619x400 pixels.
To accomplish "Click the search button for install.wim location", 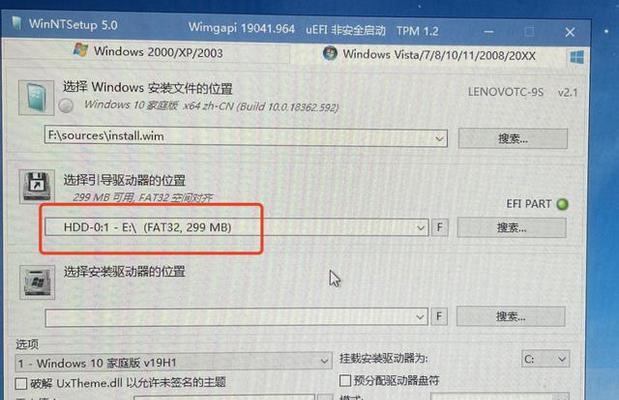I will point(513,139).
